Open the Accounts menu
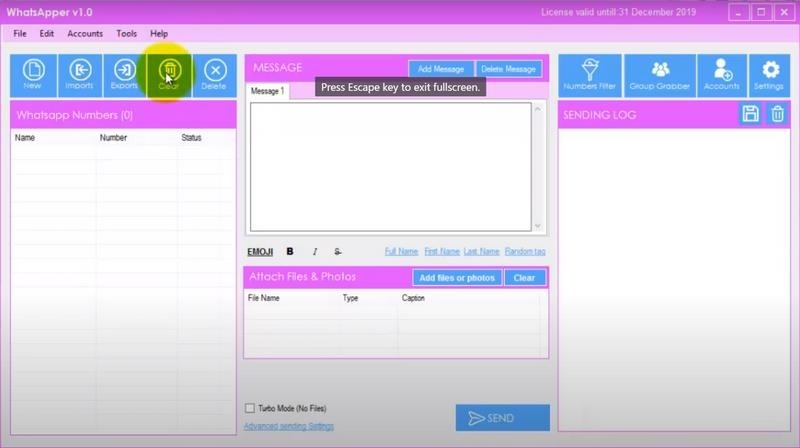The height and width of the screenshot is (448, 800). tap(85, 34)
